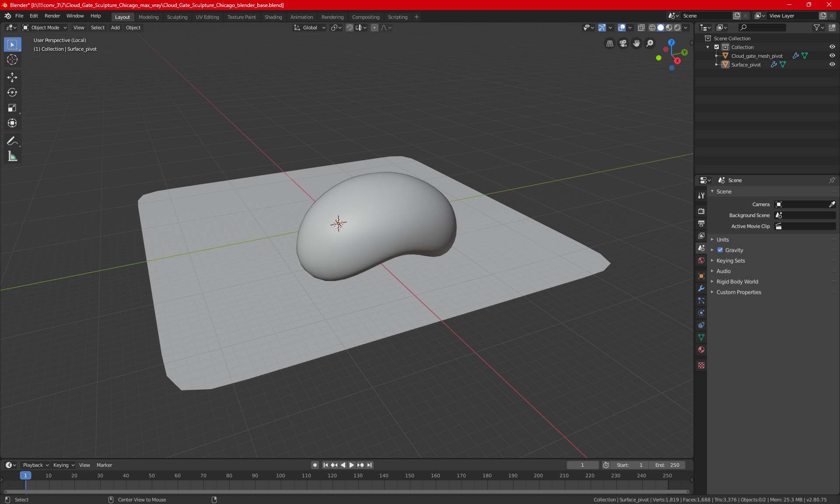Activate the 3D Cursor tool
Screen dimensions: 840x504
12,59
